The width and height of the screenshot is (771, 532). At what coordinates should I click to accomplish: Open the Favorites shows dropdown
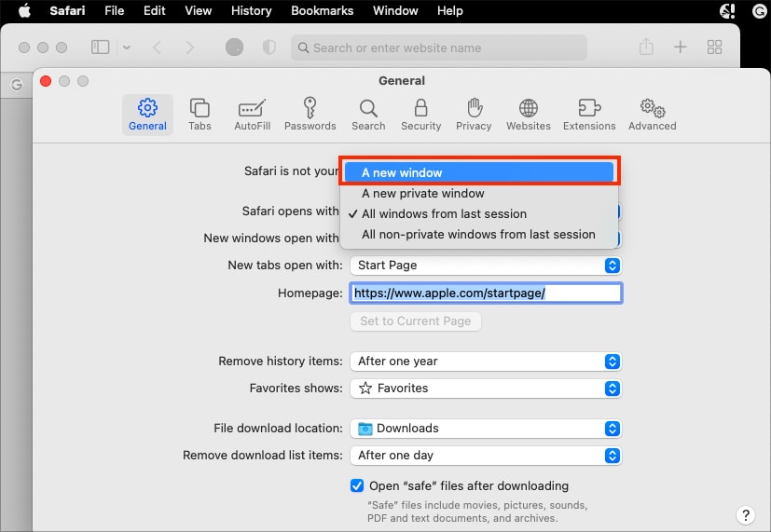(x=486, y=389)
